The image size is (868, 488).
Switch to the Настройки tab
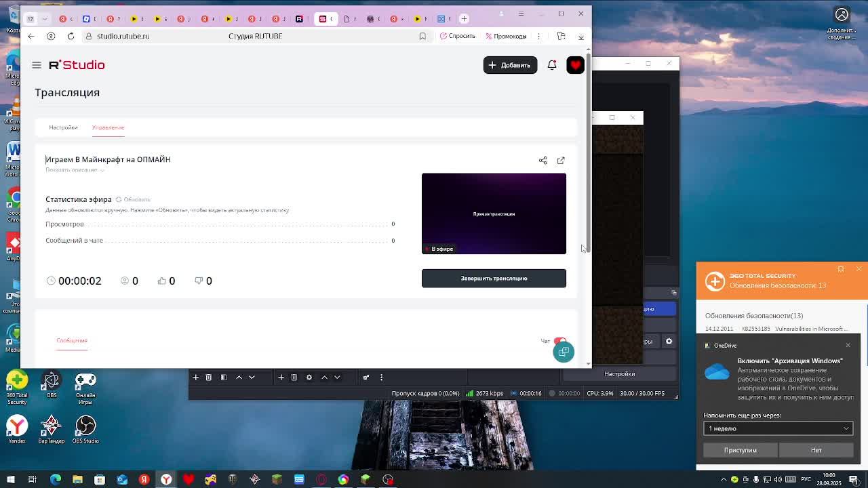click(x=63, y=127)
